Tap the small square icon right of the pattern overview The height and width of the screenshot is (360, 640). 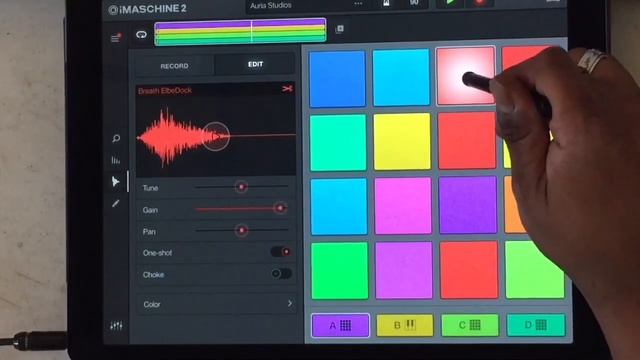340,29
